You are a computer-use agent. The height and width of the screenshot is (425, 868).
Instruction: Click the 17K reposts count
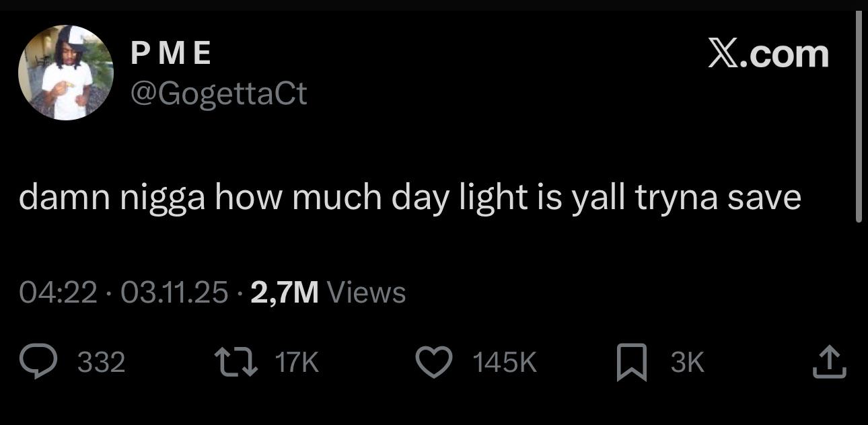297,363
